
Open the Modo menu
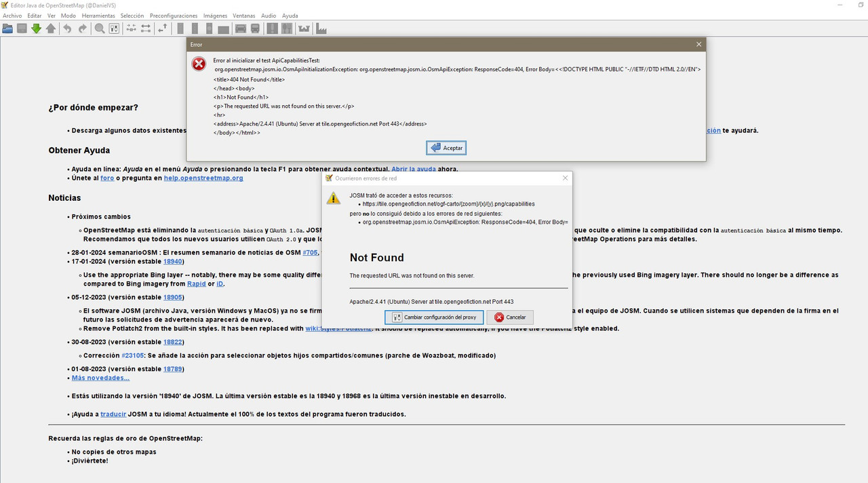pyautogui.click(x=68, y=16)
